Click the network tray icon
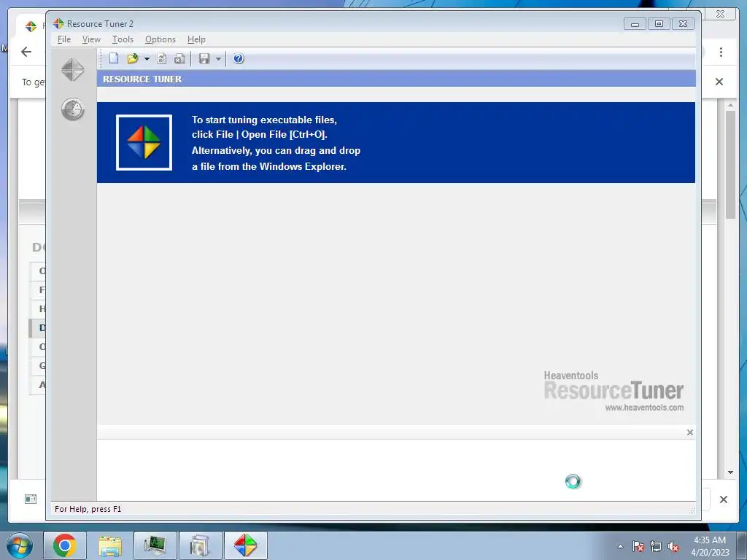This screenshot has width=747, height=560. 656,546
